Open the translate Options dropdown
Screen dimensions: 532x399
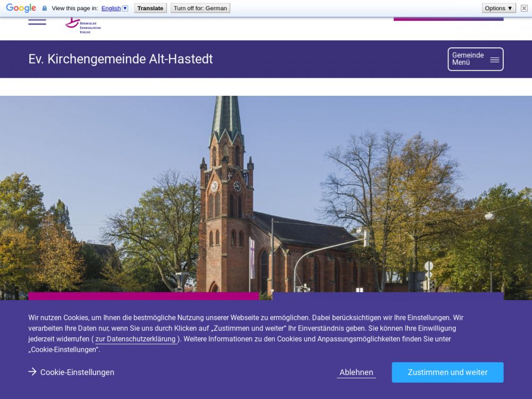[498, 8]
